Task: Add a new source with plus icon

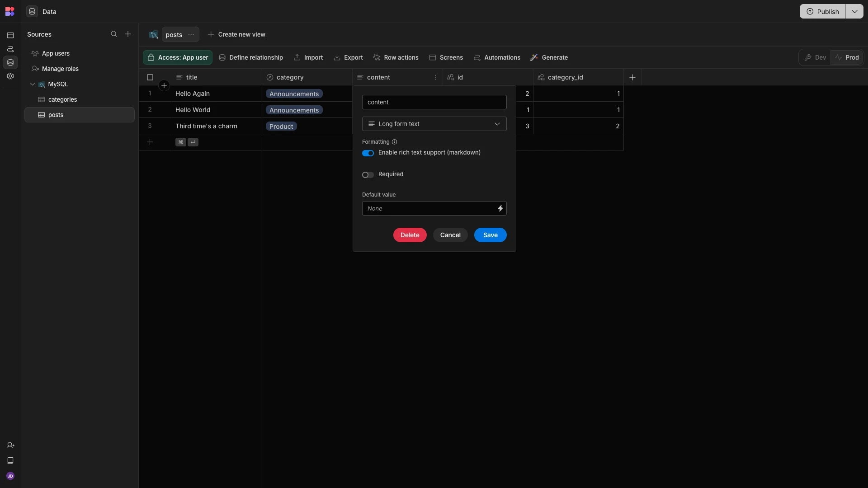Action: (x=128, y=34)
